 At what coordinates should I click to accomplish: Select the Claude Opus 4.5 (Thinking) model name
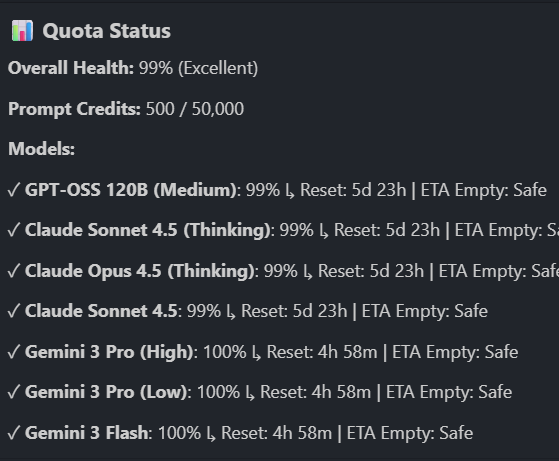tap(140, 271)
